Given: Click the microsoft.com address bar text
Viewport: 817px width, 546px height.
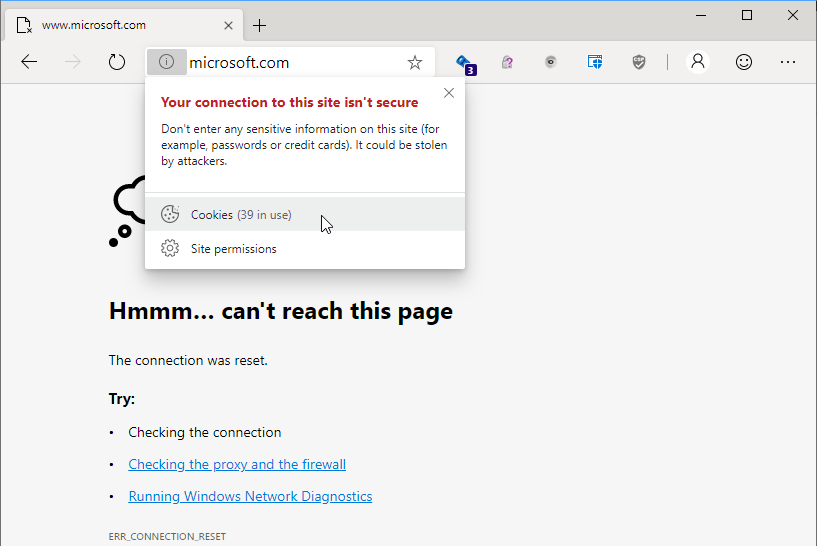Looking at the screenshot, I should click(239, 62).
